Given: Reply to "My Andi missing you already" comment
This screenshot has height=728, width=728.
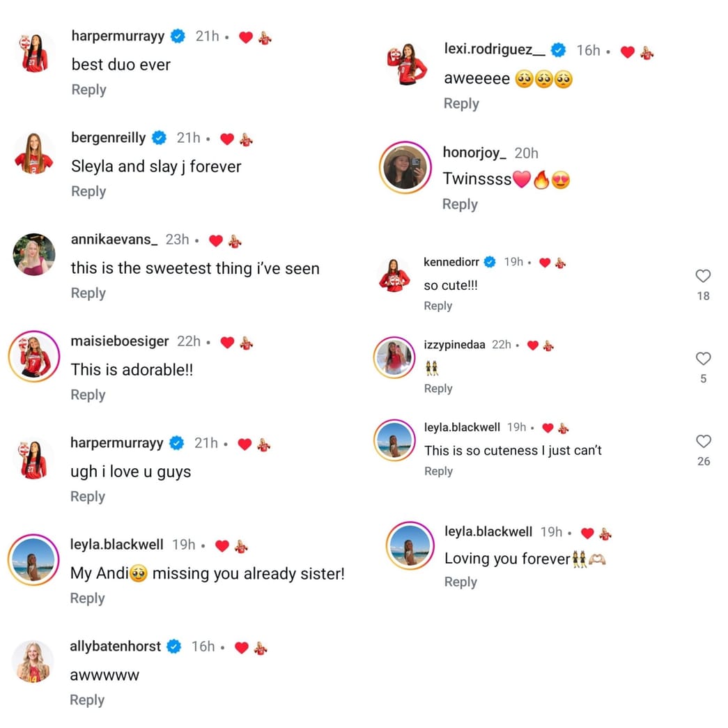Looking at the screenshot, I should point(87,598).
